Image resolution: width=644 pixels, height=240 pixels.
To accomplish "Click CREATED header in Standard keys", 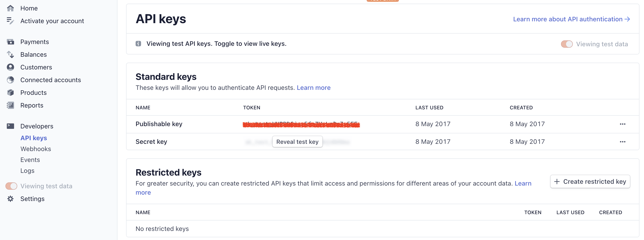I will pos(521,108).
